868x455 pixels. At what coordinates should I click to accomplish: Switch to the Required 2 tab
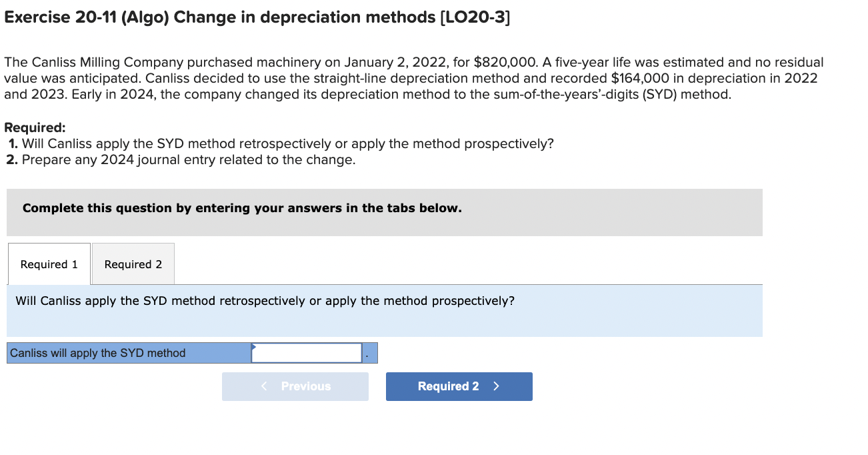pyautogui.click(x=132, y=264)
